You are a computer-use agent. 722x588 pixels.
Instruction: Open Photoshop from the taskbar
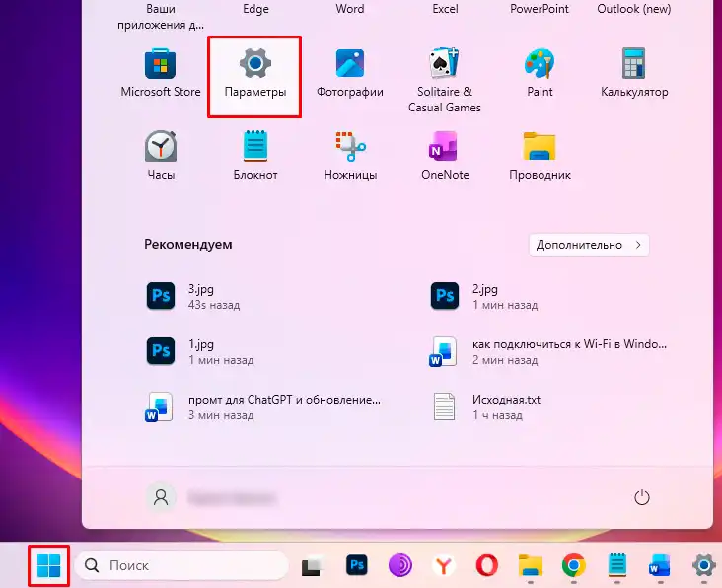tap(357, 565)
